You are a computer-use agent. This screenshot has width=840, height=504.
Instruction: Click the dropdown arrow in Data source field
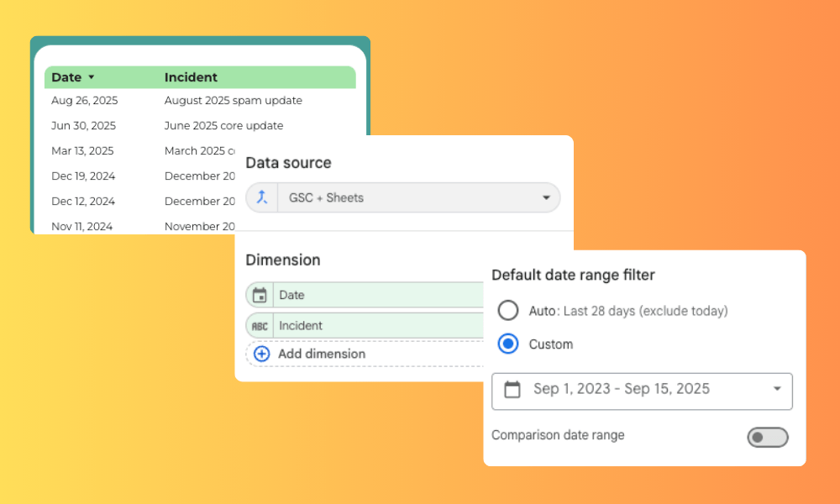pos(546,198)
